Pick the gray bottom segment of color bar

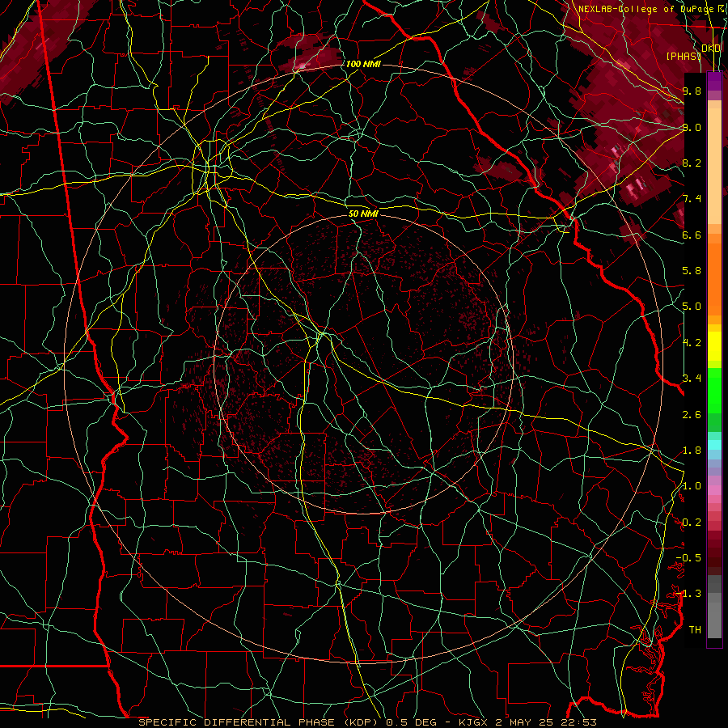[x=714, y=622]
